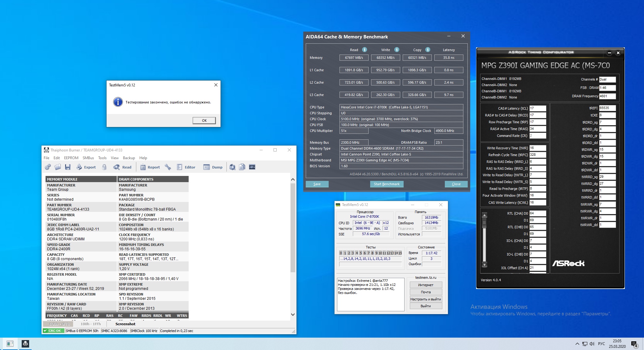This screenshot has width=644, height=350.
Task: Click the gears settings icon in Thaiphoon toolbar
Action: coord(48,167)
